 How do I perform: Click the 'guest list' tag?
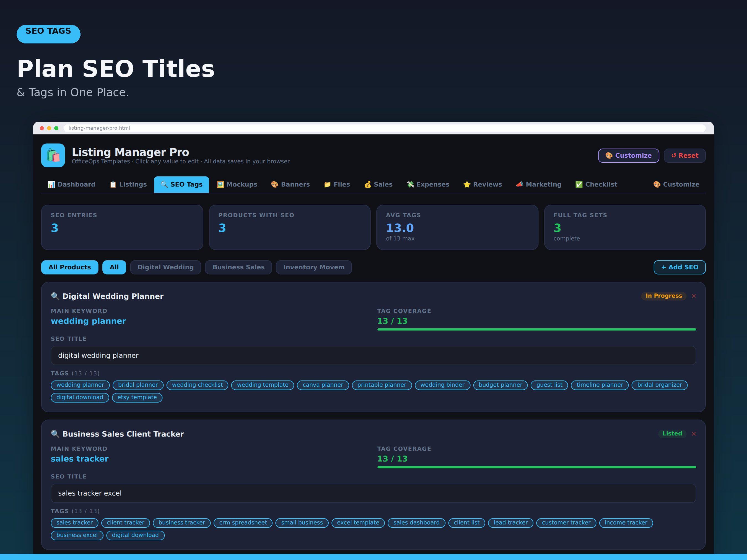pos(549,385)
